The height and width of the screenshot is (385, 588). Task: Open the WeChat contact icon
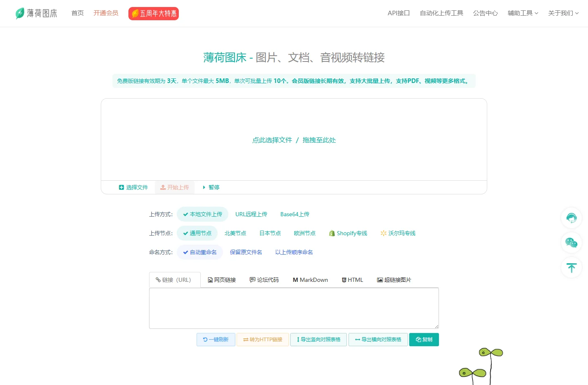pyautogui.click(x=571, y=243)
